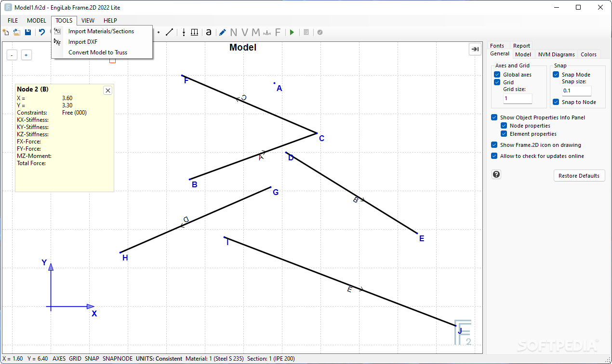Viewport: 612px width, 364px height.
Task: Select the Add Element line tool
Action: coord(169,32)
